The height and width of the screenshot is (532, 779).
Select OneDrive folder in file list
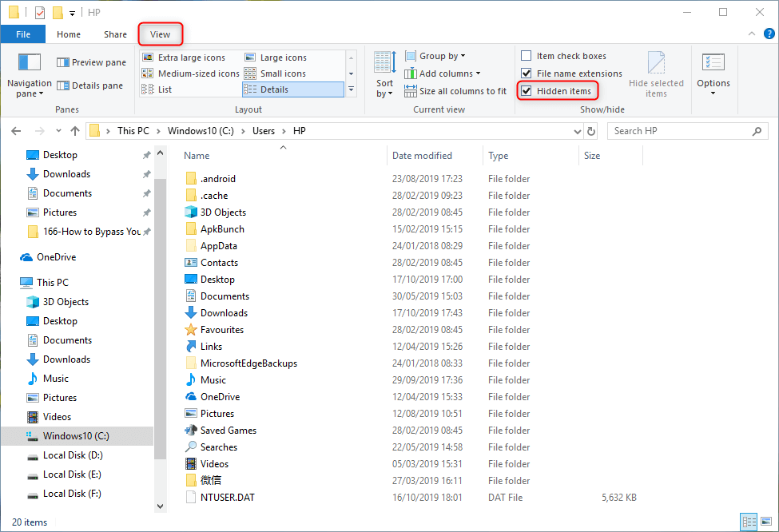[x=213, y=397]
